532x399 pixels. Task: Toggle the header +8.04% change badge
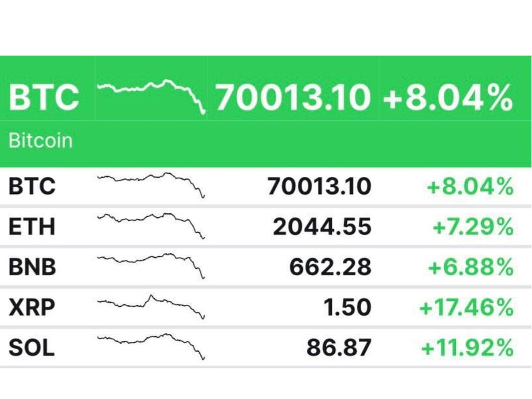448,97
